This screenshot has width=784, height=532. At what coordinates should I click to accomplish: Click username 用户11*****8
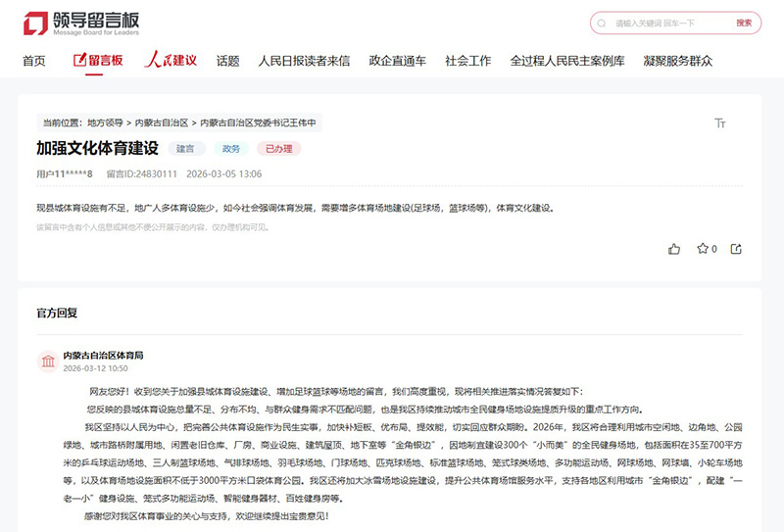coord(65,174)
